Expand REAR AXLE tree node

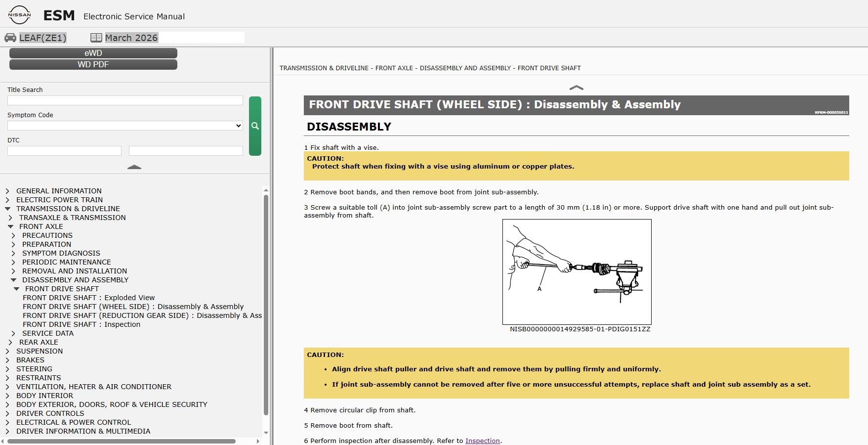(10, 342)
